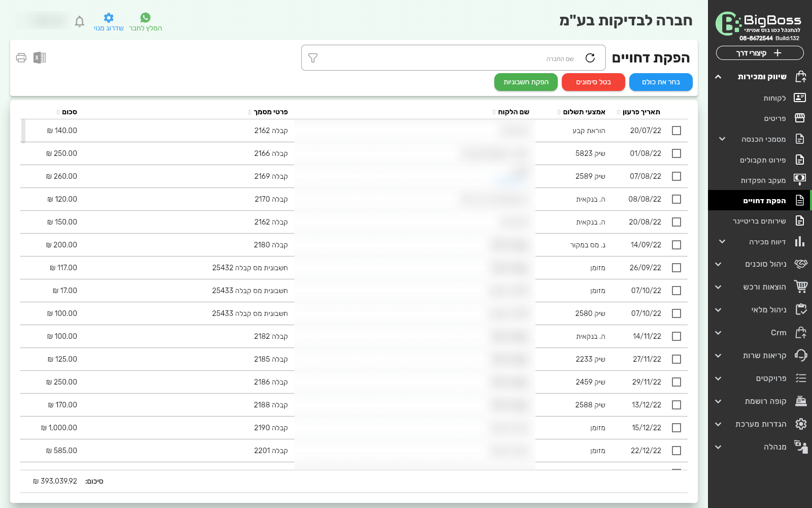
Task: Click the דיווח מכירה chart icon
Action: click(800, 241)
